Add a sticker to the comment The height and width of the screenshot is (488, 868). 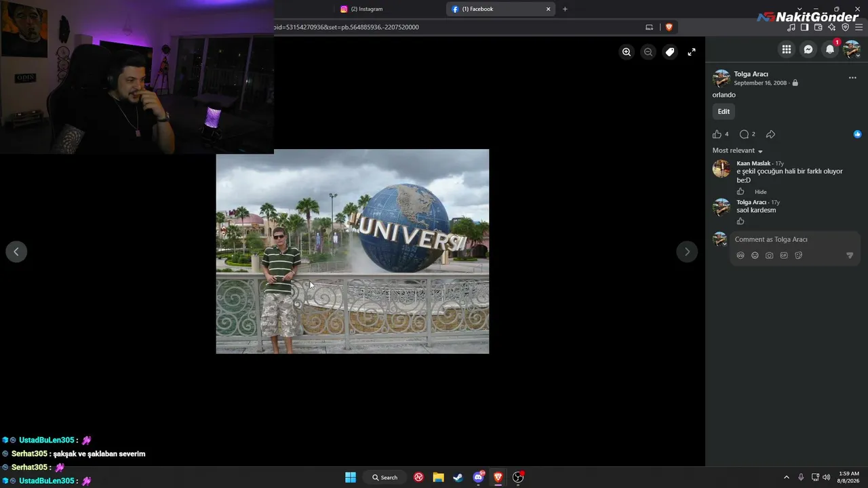(x=798, y=256)
